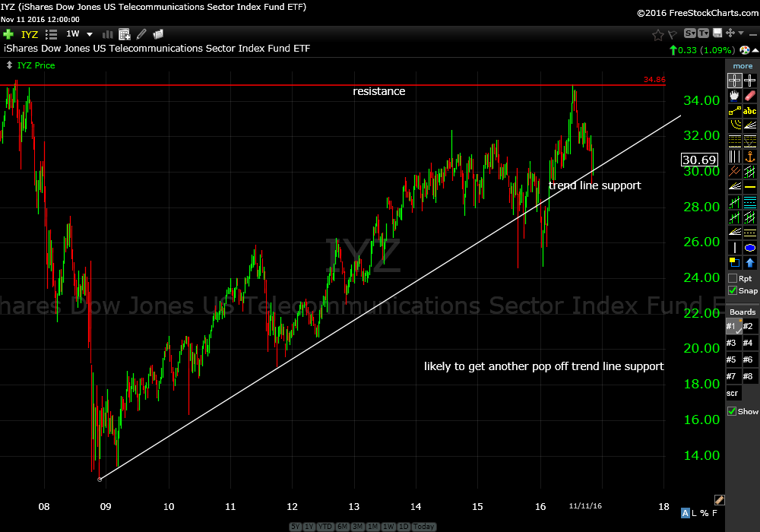The image size is (760, 532).
Task: Enable the Rpt checkbox
Action: 733,278
